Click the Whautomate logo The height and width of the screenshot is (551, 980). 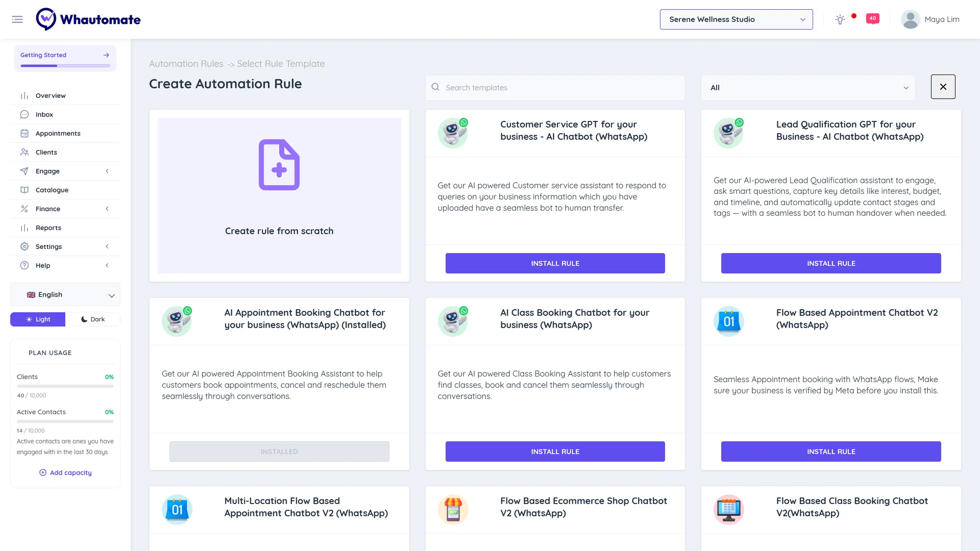point(88,19)
